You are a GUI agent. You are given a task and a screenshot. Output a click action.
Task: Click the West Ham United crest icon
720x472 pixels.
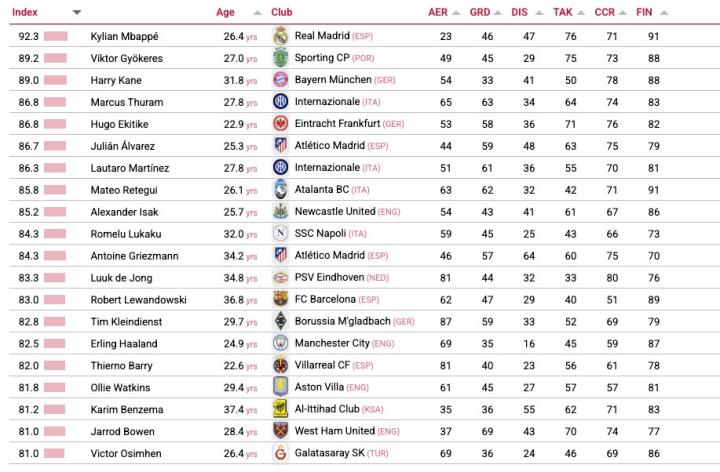click(x=280, y=431)
